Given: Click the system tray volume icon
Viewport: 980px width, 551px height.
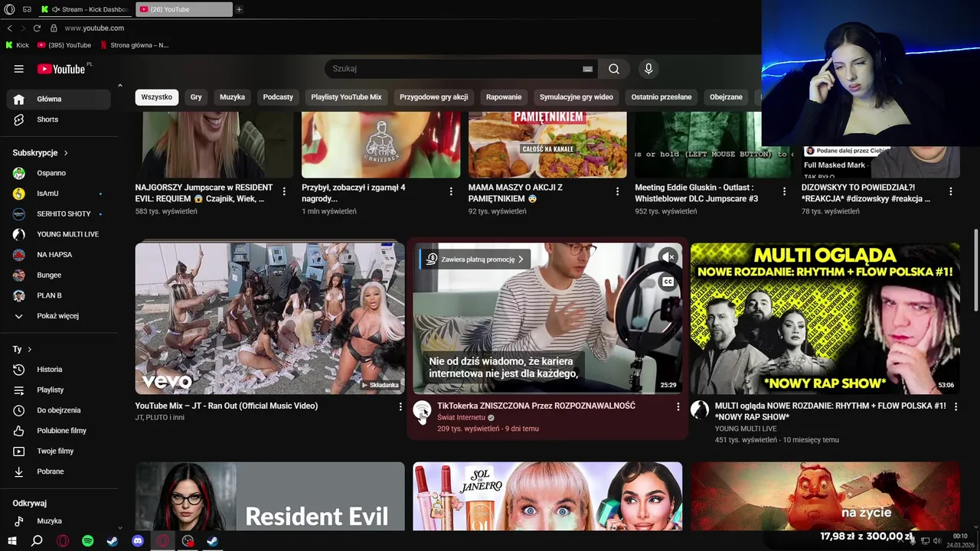Looking at the screenshot, I should point(937,541).
